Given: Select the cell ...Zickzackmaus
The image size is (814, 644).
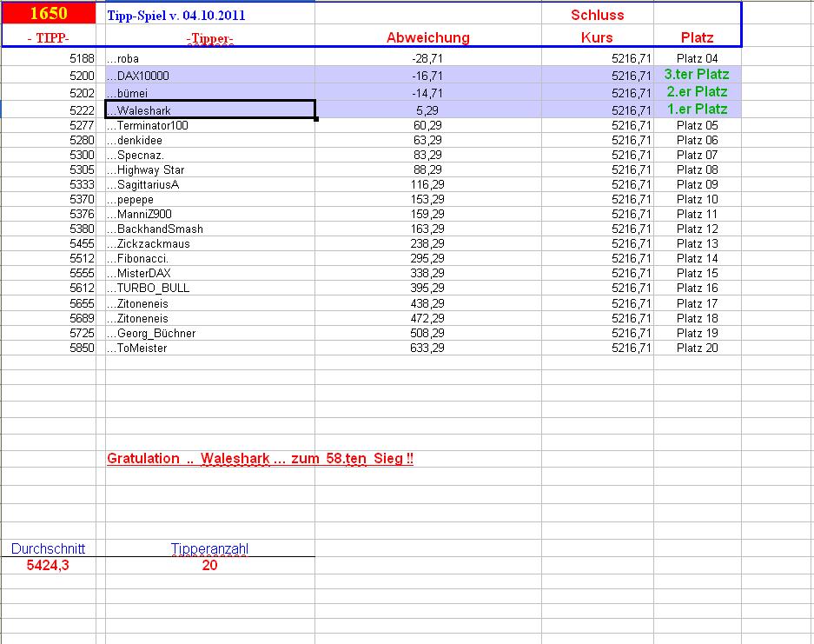Looking at the screenshot, I should (209, 243).
